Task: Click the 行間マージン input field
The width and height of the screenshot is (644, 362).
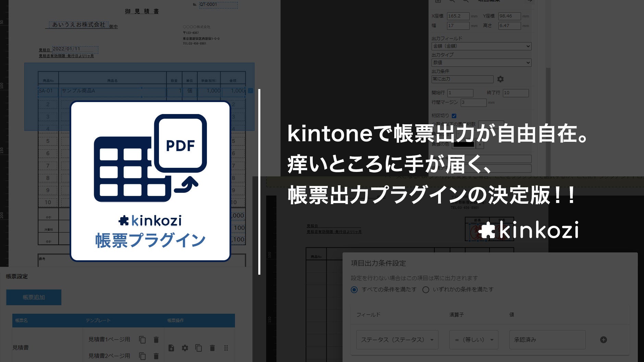Action: click(x=473, y=102)
